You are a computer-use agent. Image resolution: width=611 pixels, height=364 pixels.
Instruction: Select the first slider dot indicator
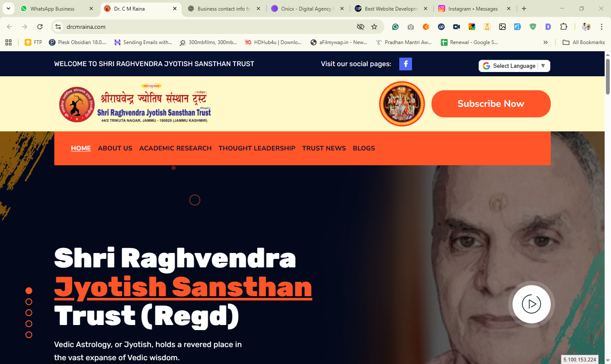click(29, 291)
